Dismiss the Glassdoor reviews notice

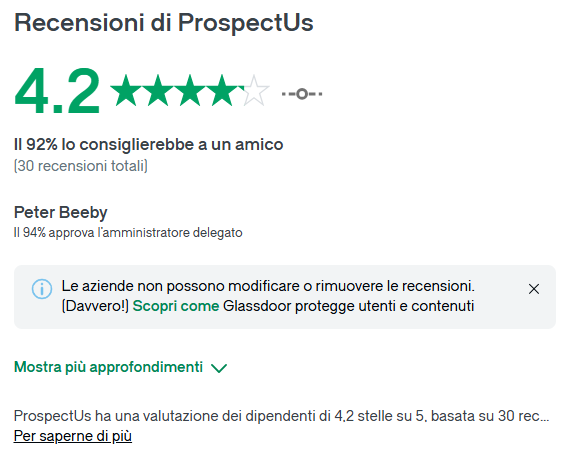(534, 289)
